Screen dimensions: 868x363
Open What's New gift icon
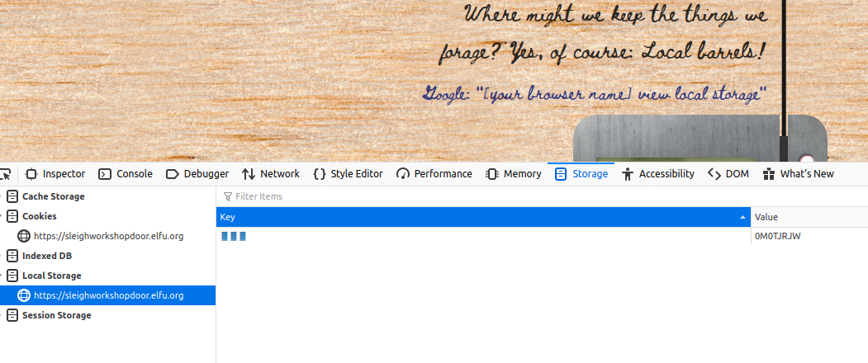click(768, 174)
